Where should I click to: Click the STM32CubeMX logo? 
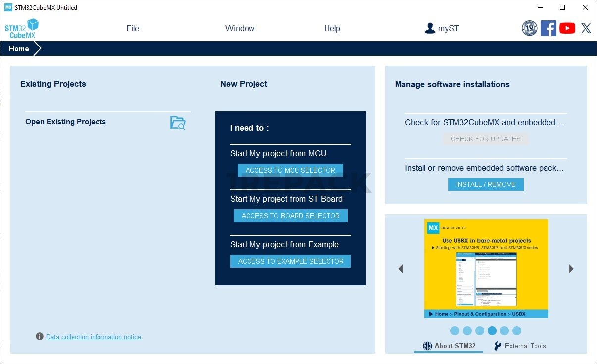22,28
